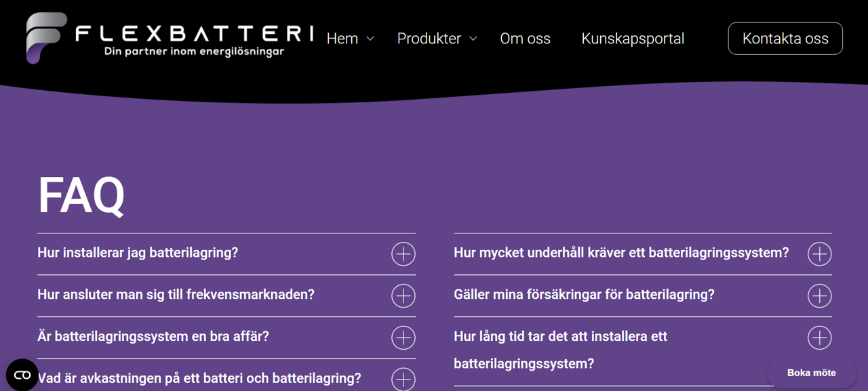Click the Flexbatteri logo

coord(170,39)
